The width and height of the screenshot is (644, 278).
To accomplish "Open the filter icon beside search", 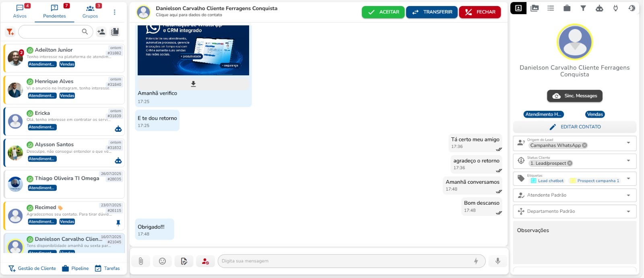I will tap(10, 32).
